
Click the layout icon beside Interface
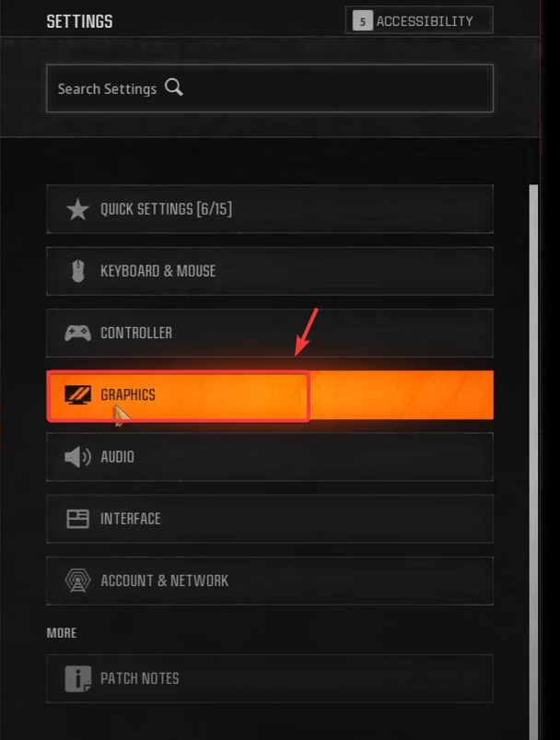click(78, 519)
